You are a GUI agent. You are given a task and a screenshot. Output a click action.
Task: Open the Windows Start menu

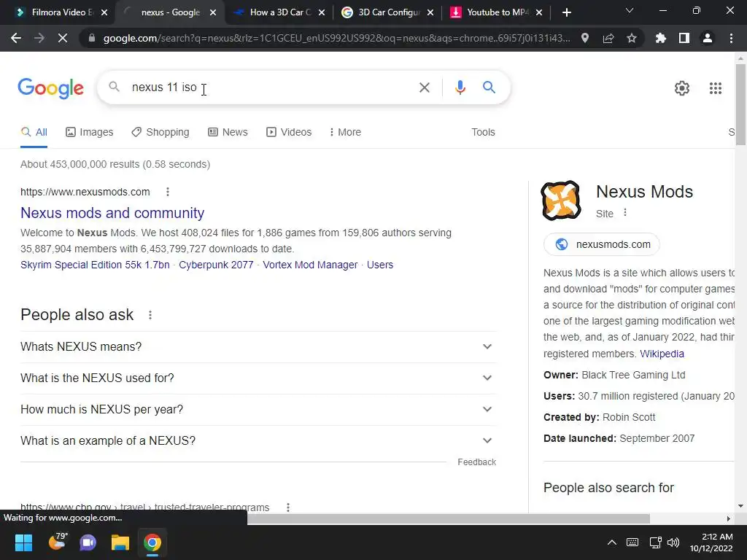tap(24, 542)
